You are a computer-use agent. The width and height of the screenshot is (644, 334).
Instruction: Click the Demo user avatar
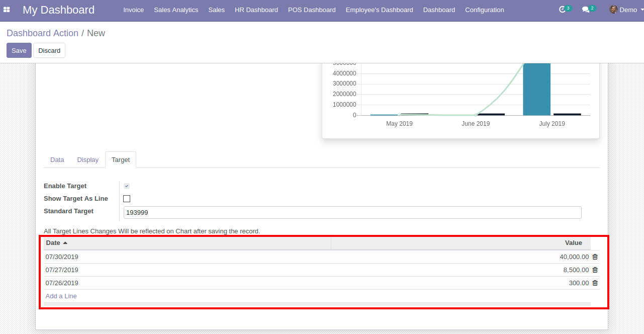613,10
